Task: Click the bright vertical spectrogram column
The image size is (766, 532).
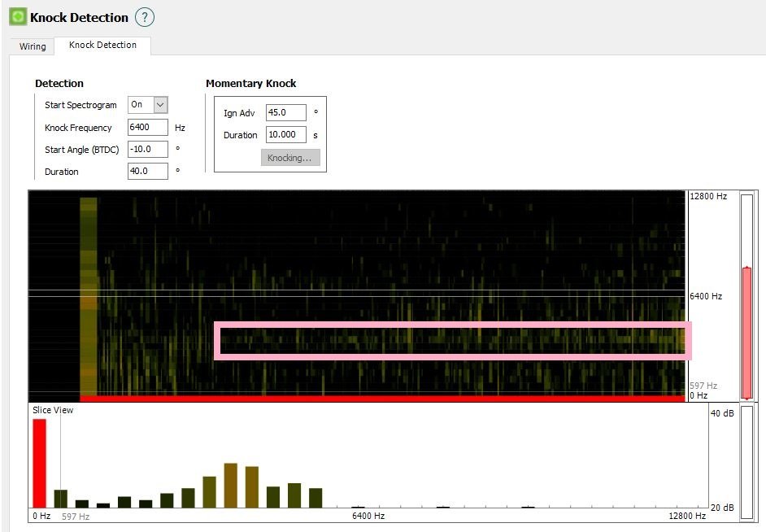Action: click(89, 296)
